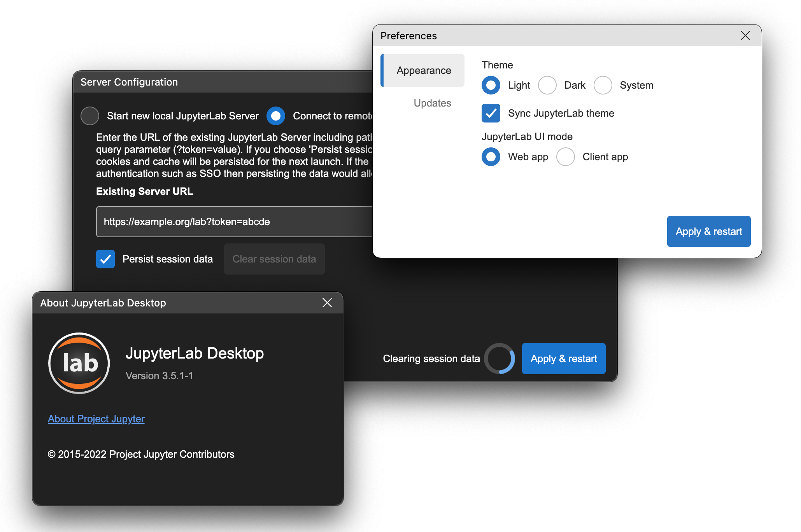Click the Theme section label
Image resolution: width=801 pixels, height=532 pixels.
(497, 65)
